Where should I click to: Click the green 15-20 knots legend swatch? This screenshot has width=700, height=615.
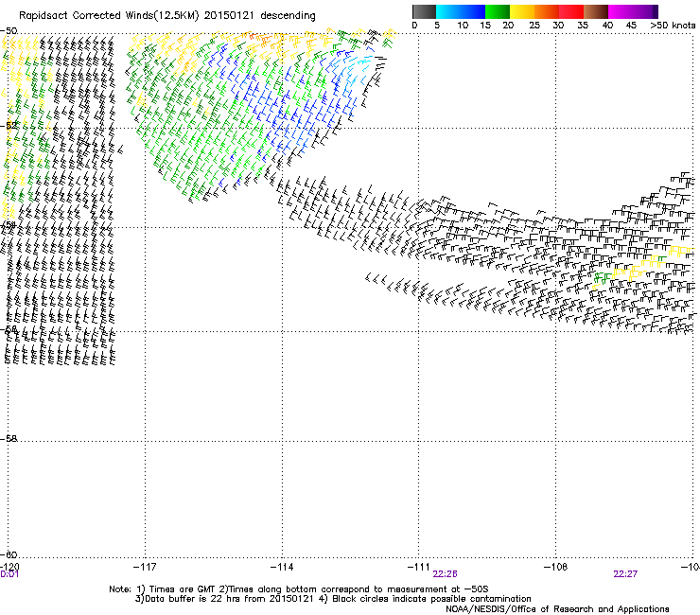click(x=498, y=11)
